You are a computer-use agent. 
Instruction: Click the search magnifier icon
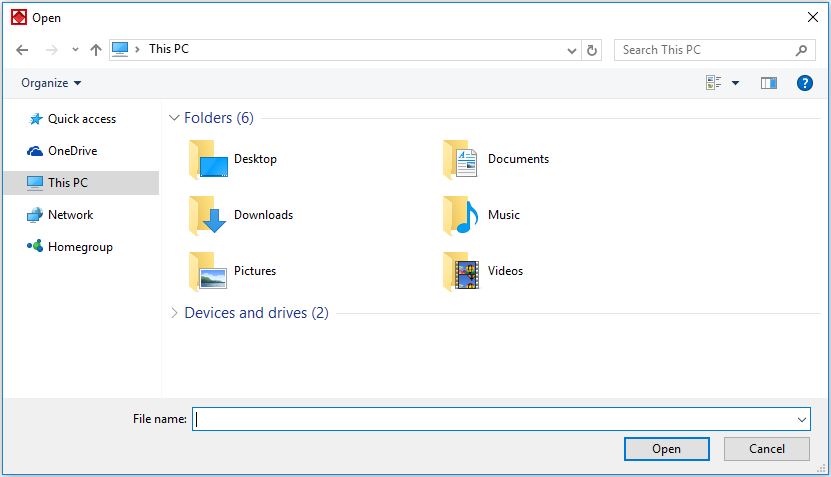[801, 50]
